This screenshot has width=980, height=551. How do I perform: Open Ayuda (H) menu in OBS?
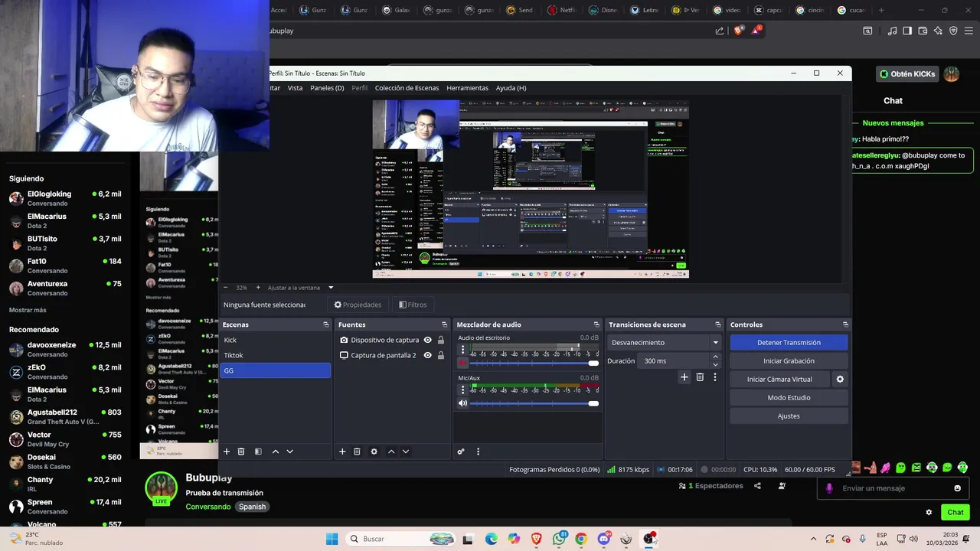coord(511,88)
